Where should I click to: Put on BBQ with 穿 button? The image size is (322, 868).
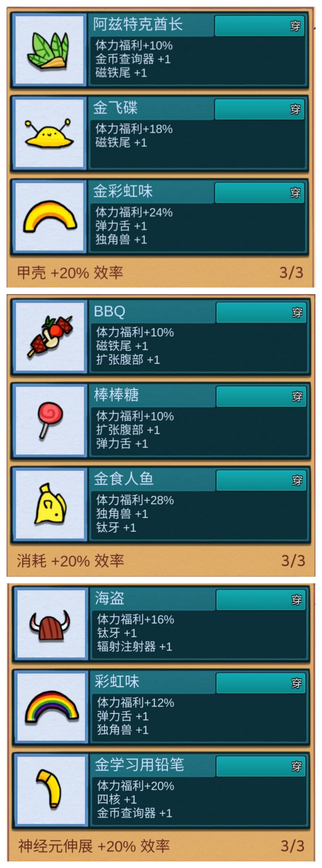(261, 312)
